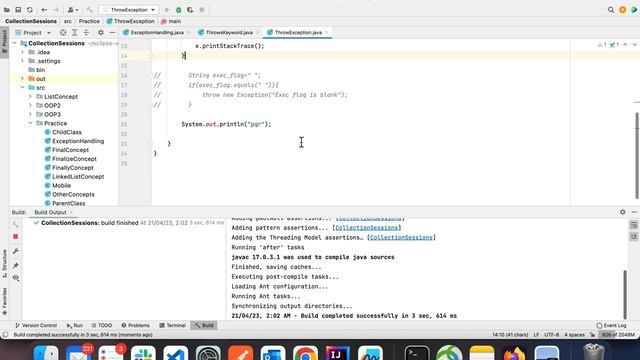Click Collapse All in Project panel toolbar

pos(86,33)
